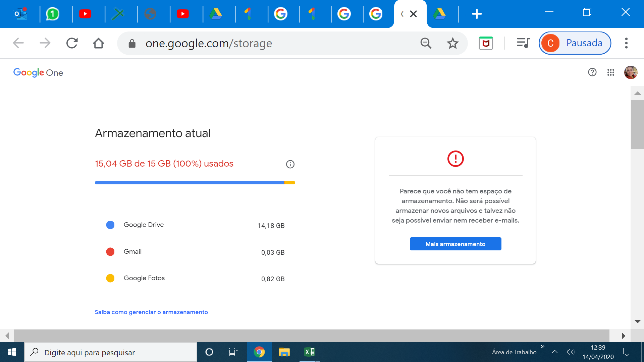Click the Windows taskbar search box
The height and width of the screenshot is (362, 644).
111,352
